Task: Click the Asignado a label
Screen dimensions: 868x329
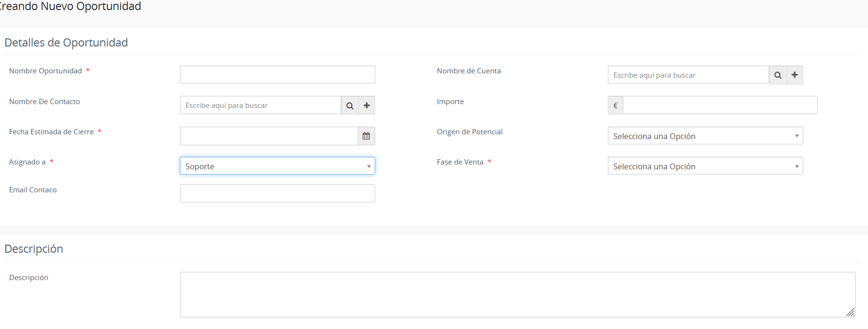Action: [27, 162]
